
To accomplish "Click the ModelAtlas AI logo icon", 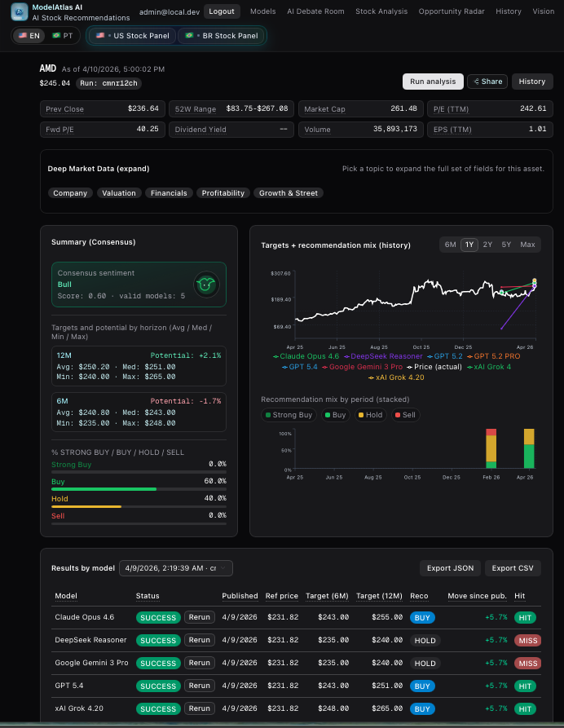I will pos(20,11).
